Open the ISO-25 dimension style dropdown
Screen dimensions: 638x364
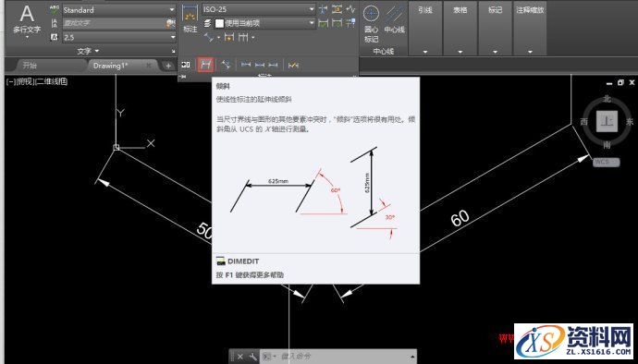pyautogui.click(x=259, y=9)
